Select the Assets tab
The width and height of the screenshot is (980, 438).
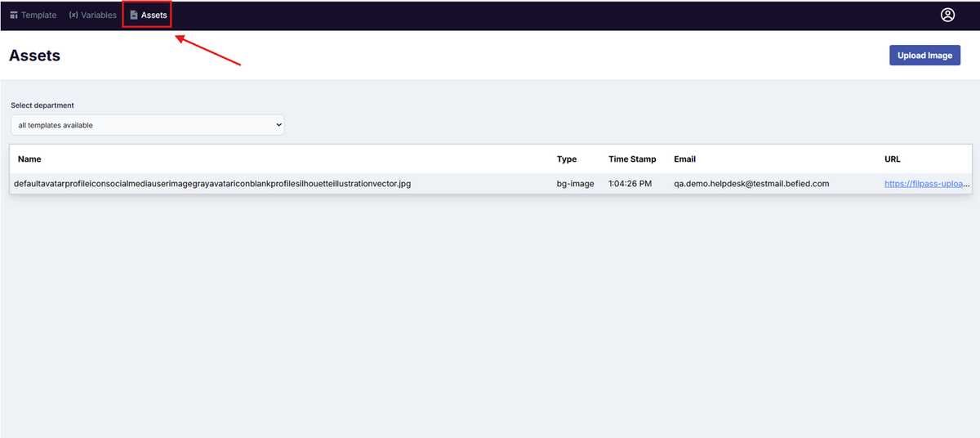click(x=148, y=15)
